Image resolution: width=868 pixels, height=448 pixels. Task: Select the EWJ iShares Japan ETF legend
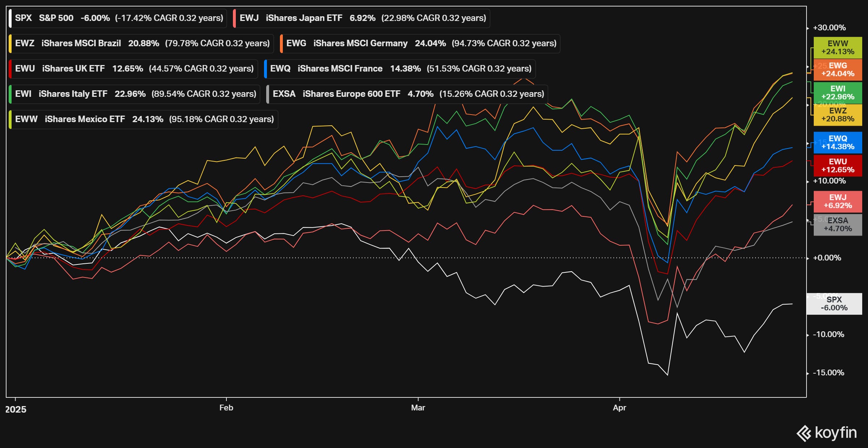click(x=362, y=18)
